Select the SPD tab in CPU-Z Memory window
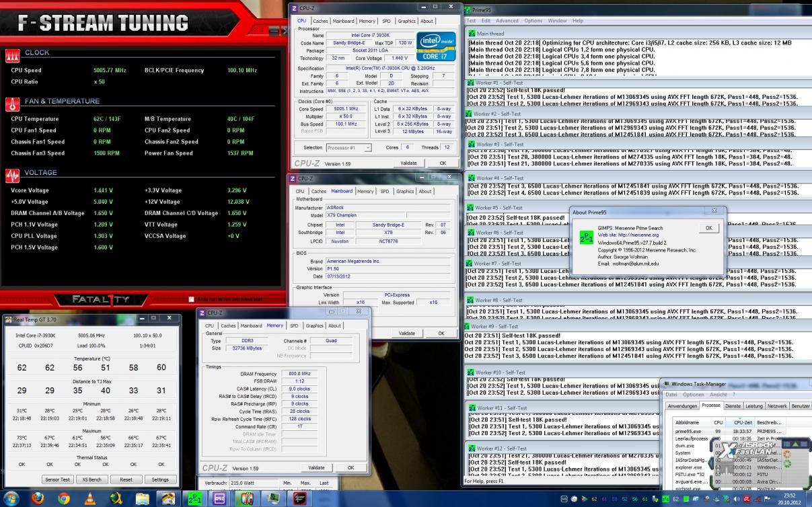 (x=294, y=325)
